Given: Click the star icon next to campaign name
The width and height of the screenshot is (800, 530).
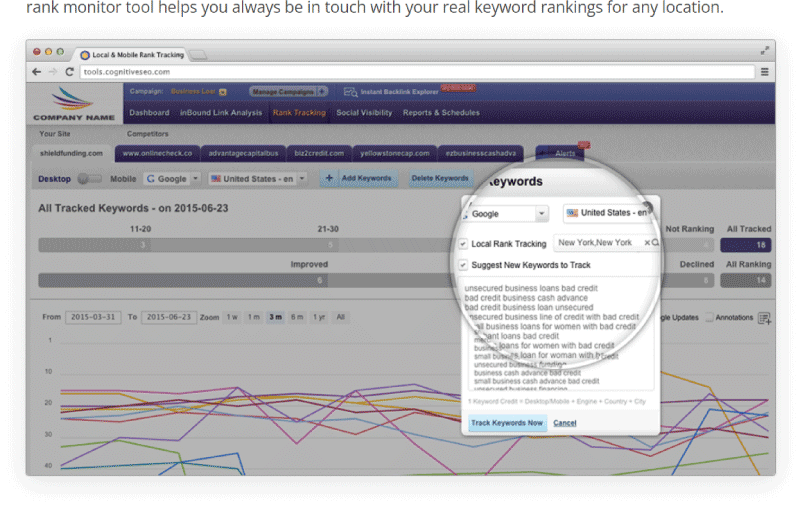Looking at the screenshot, I should point(222,92).
